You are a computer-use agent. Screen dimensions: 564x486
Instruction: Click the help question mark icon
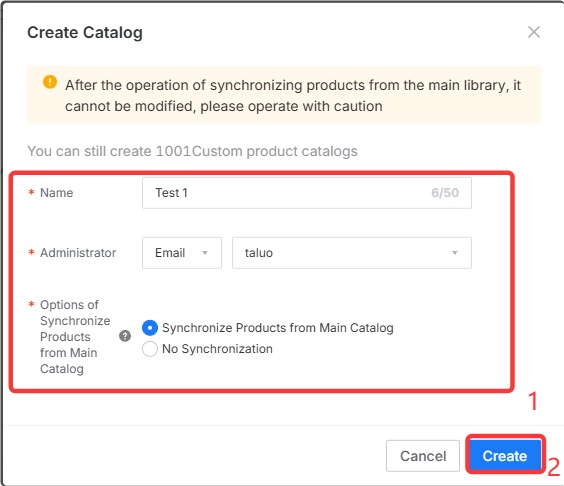coord(125,336)
